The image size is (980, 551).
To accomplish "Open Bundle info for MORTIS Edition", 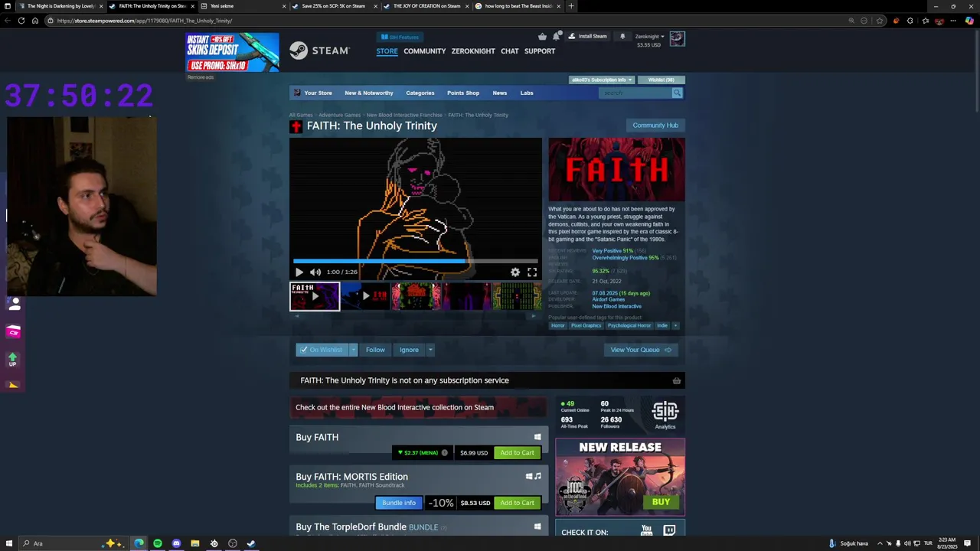I will (399, 503).
